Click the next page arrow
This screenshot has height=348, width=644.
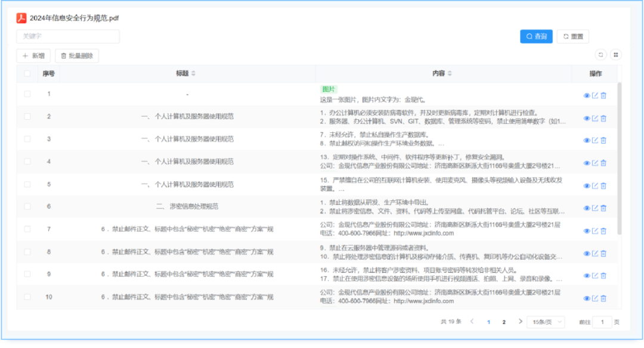point(520,322)
